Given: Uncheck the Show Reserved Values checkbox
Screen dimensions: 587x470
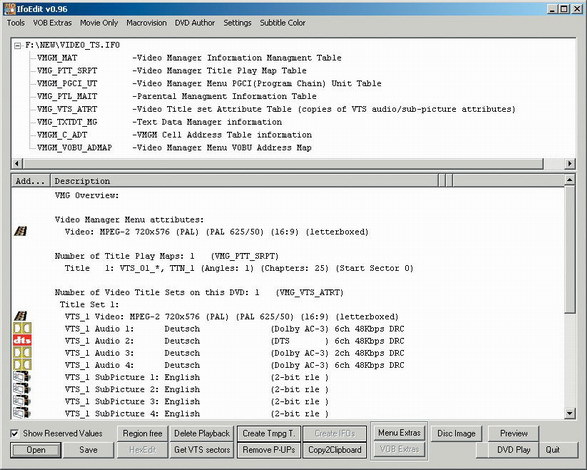Looking at the screenshot, I should 14,433.
